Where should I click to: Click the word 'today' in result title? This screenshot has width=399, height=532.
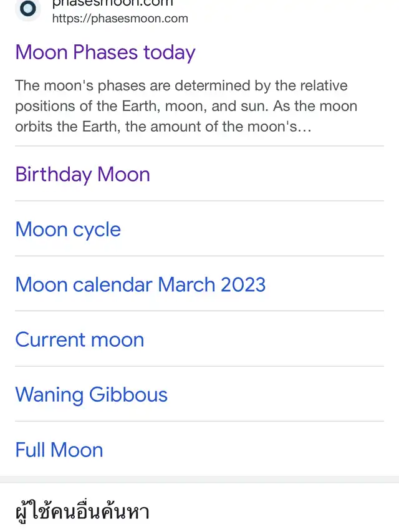170,53
